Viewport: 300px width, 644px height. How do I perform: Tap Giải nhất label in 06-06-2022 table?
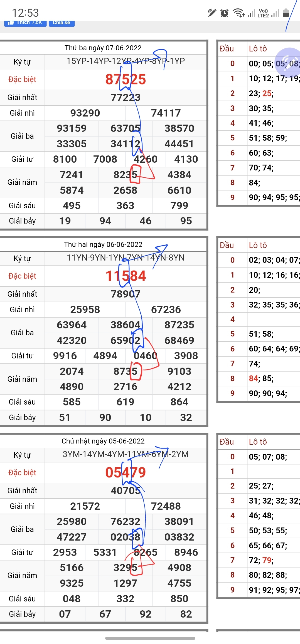point(22,294)
